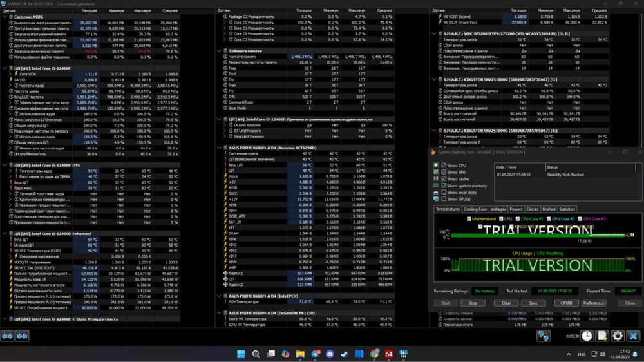Open taskbar Search magnifier
The height and width of the screenshot is (362, 644).
click(256, 354)
